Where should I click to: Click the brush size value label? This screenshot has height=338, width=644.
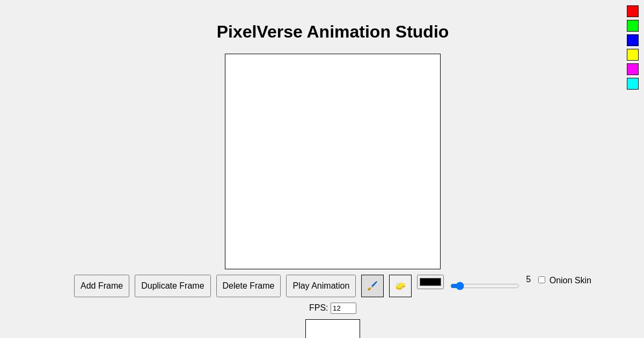[529, 280]
